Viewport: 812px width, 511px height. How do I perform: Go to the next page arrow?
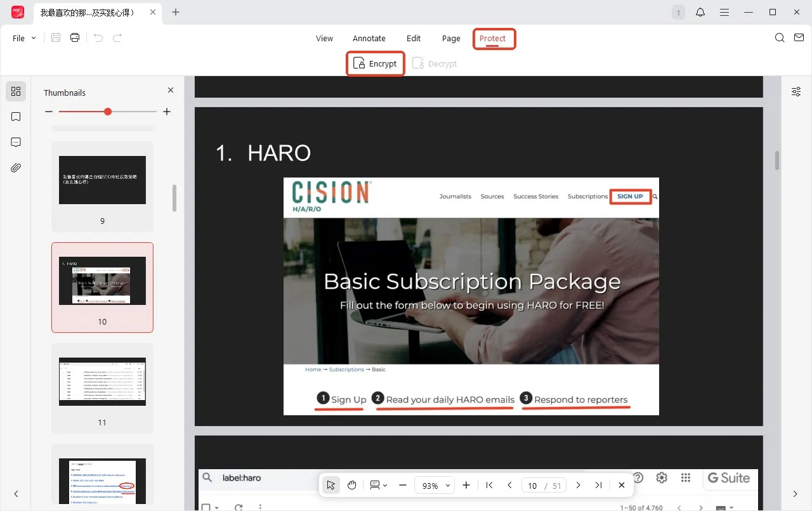[578, 485]
